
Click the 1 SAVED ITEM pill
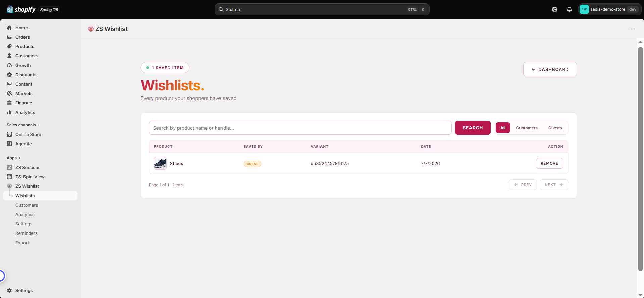[165, 68]
